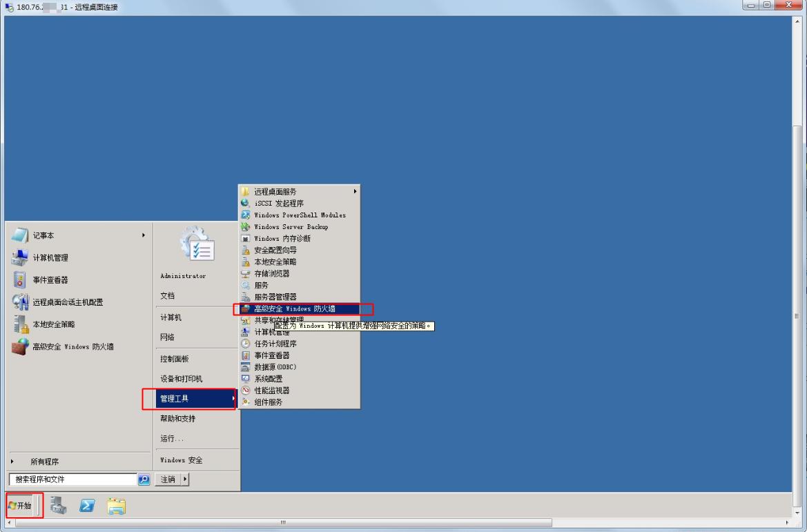Click the magnifier search button beside the search box
This screenshot has width=807, height=532.
click(x=144, y=480)
